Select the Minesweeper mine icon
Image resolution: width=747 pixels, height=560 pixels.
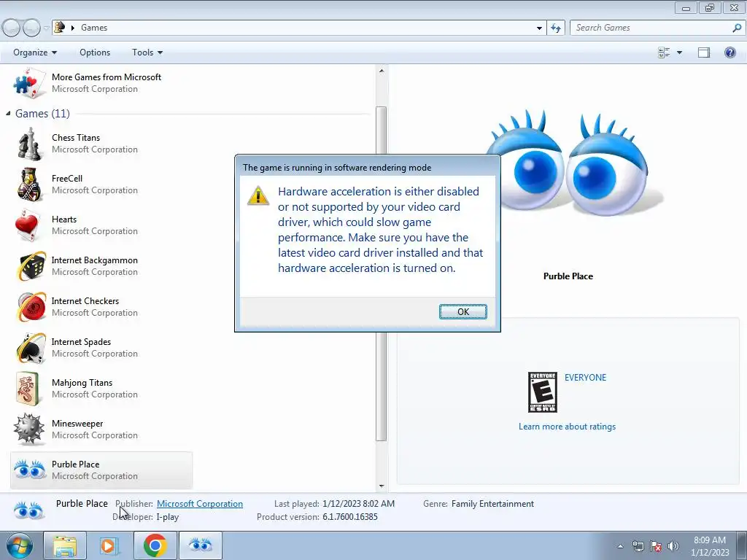coord(29,429)
